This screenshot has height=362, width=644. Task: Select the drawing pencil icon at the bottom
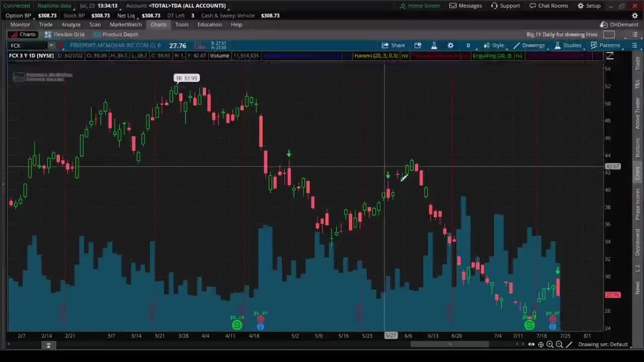click(569, 344)
